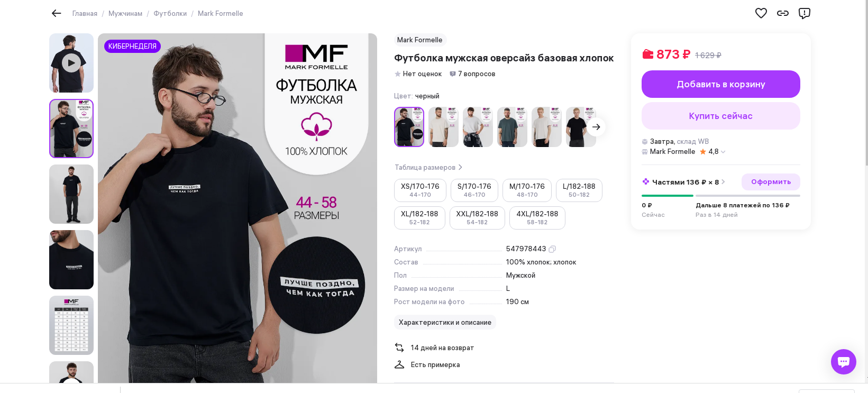Go to Футболки breadcrumb
This screenshot has height=393, width=868.
(x=170, y=14)
